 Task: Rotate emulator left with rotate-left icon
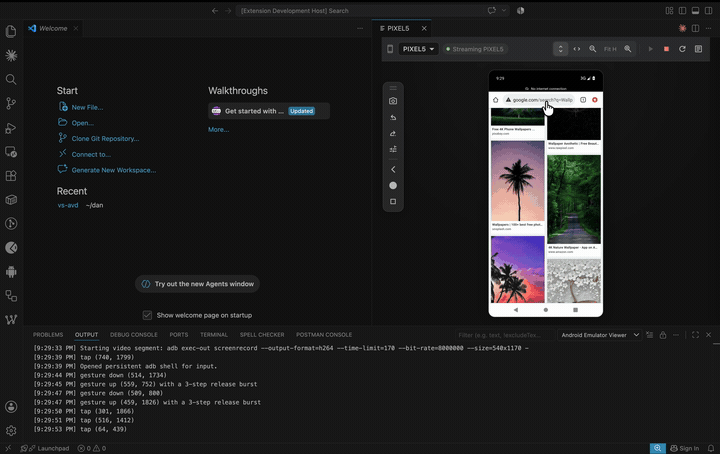pos(393,118)
